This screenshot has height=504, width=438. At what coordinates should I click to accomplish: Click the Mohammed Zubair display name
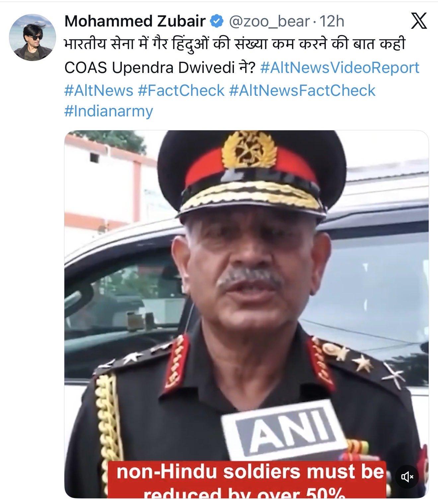coord(135,22)
